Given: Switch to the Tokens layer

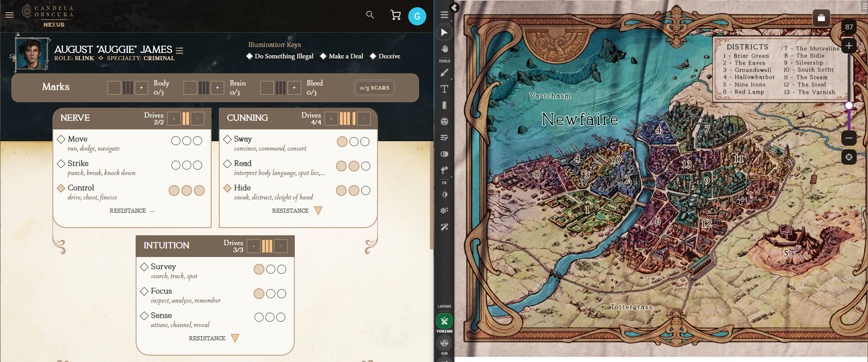Looking at the screenshot, I should click(444, 321).
